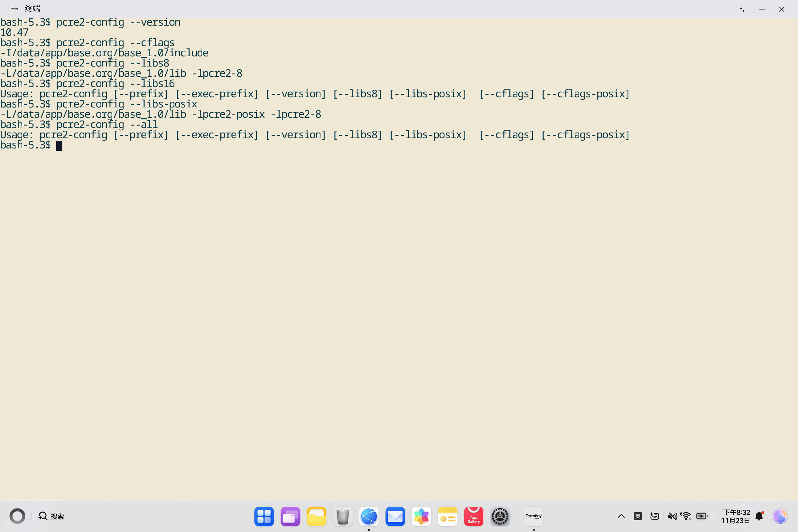Click the terminal prompt cursor line

59,146
